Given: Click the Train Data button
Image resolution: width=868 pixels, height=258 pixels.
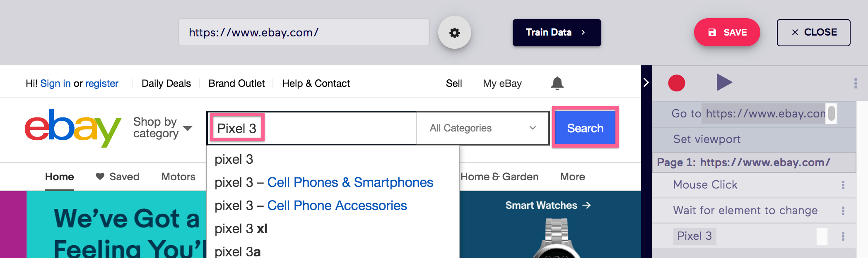Looking at the screenshot, I should pos(557,32).
